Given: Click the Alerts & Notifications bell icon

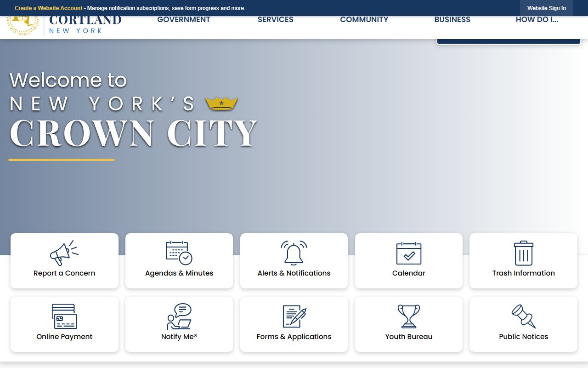Looking at the screenshot, I should (x=294, y=253).
